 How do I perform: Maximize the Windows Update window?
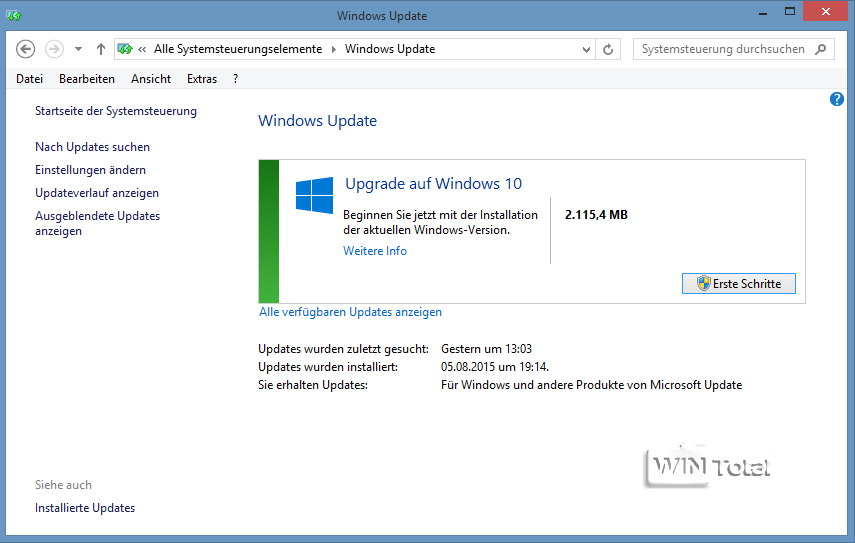point(790,11)
